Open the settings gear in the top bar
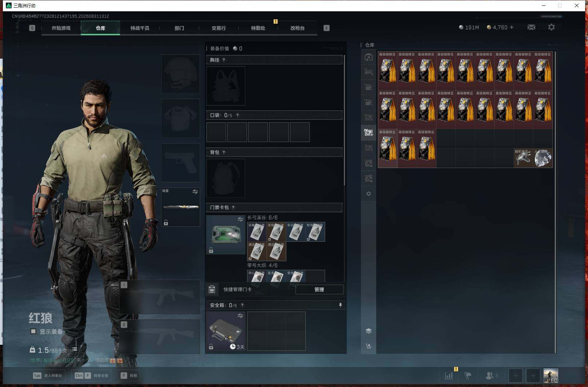Viewport: 588px width, 387px height. tap(551, 27)
